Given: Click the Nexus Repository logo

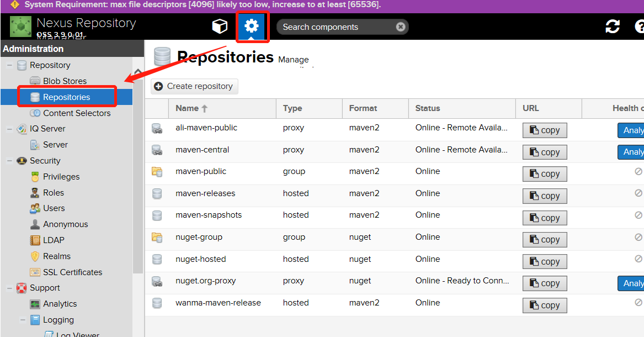Looking at the screenshot, I should (20, 27).
